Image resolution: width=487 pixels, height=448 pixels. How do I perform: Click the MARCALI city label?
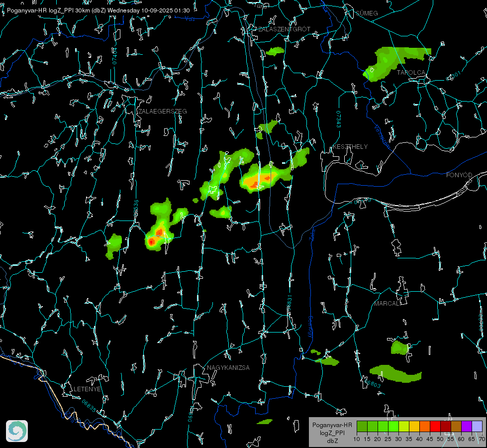pyautogui.click(x=388, y=304)
